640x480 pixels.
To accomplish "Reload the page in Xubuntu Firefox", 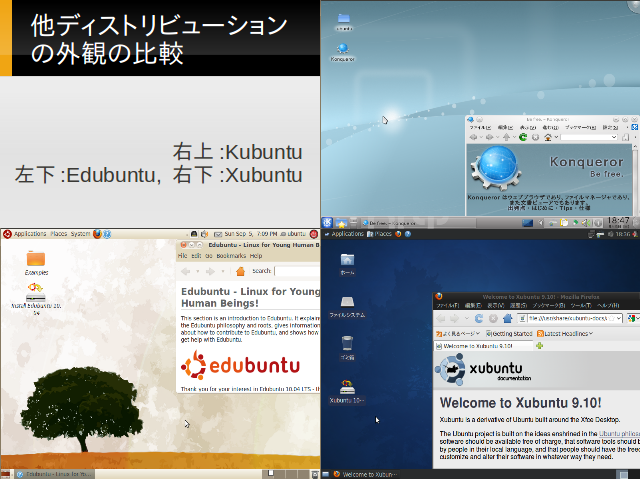I will pos(479,318).
